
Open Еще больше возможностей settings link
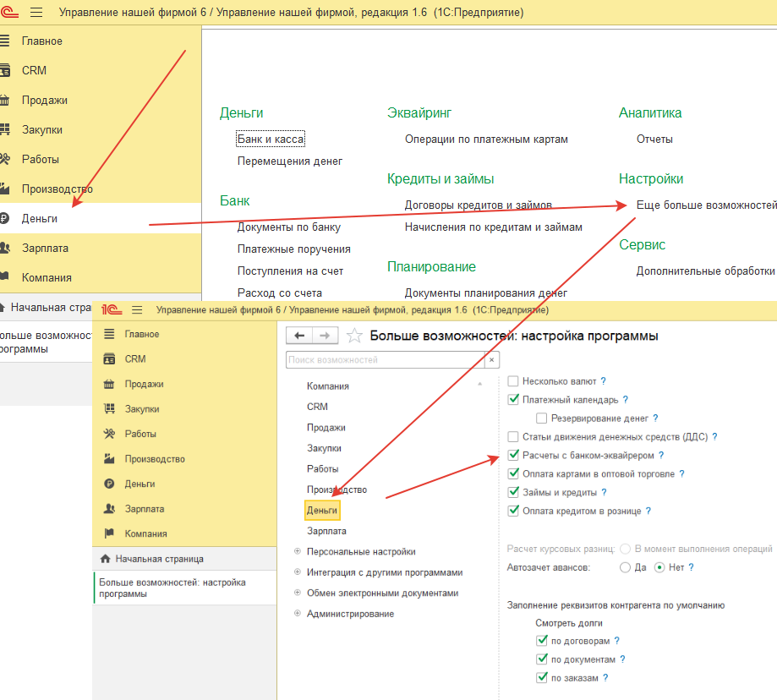[707, 205]
